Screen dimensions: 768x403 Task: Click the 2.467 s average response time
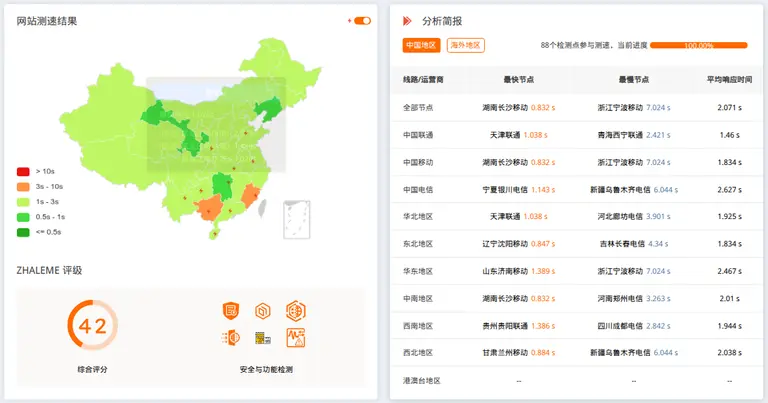tap(729, 271)
